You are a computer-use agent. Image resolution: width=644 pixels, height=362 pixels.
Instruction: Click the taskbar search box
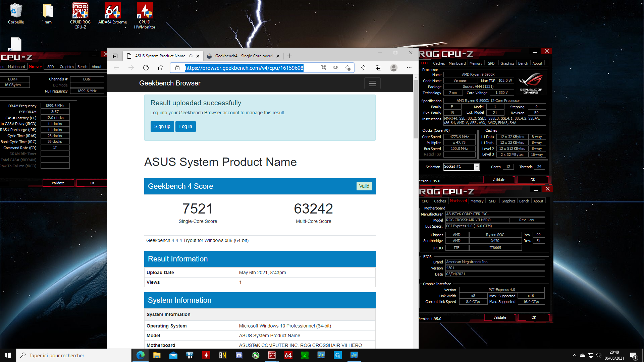point(74,355)
